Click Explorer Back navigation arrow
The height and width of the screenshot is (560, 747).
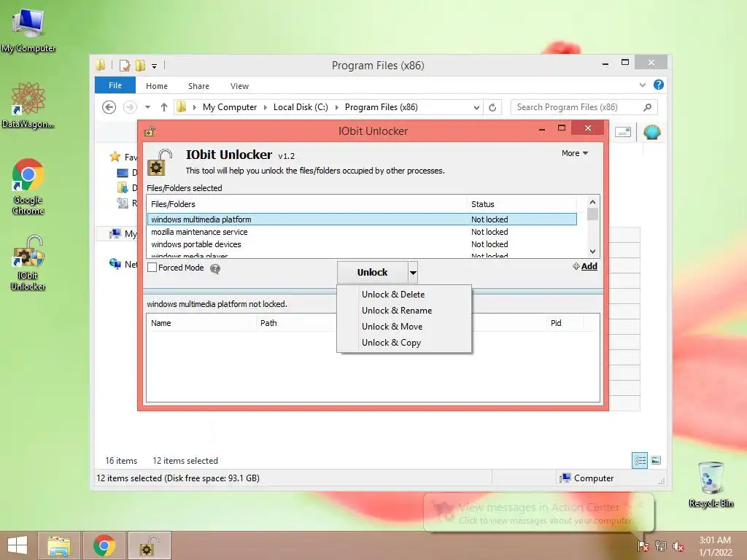point(109,107)
